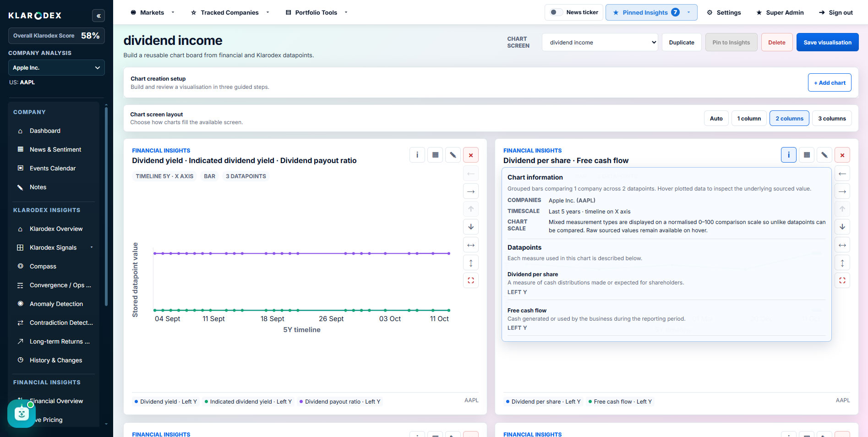Screen dimensions: 868x437
Task: Click the Add chart button
Action: coord(830,82)
